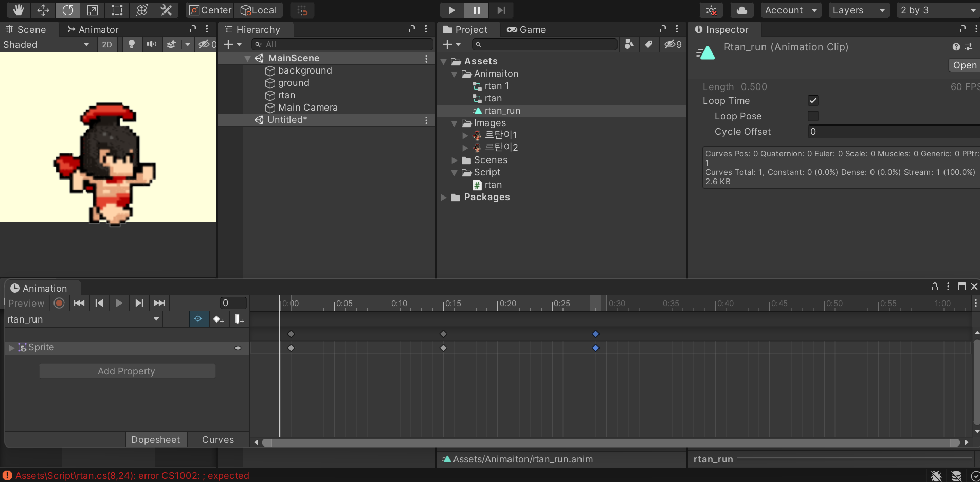Switch to Curves view
The image size is (980, 482).
point(218,439)
